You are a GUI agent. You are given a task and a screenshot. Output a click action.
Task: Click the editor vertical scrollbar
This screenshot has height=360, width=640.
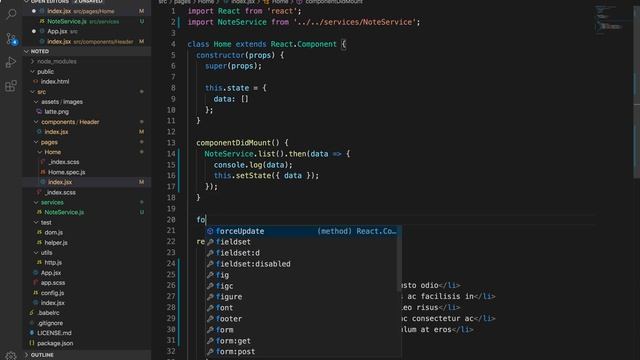tap(636, 92)
